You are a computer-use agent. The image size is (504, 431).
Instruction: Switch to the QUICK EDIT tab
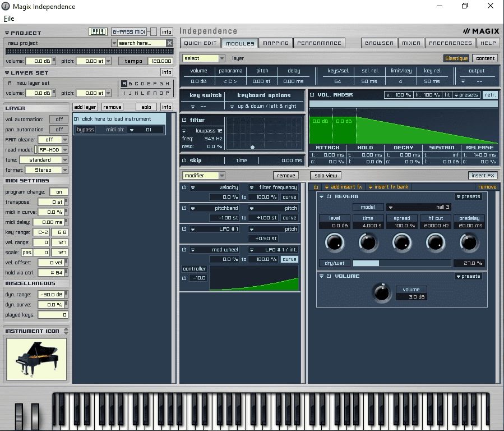tap(201, 43)
